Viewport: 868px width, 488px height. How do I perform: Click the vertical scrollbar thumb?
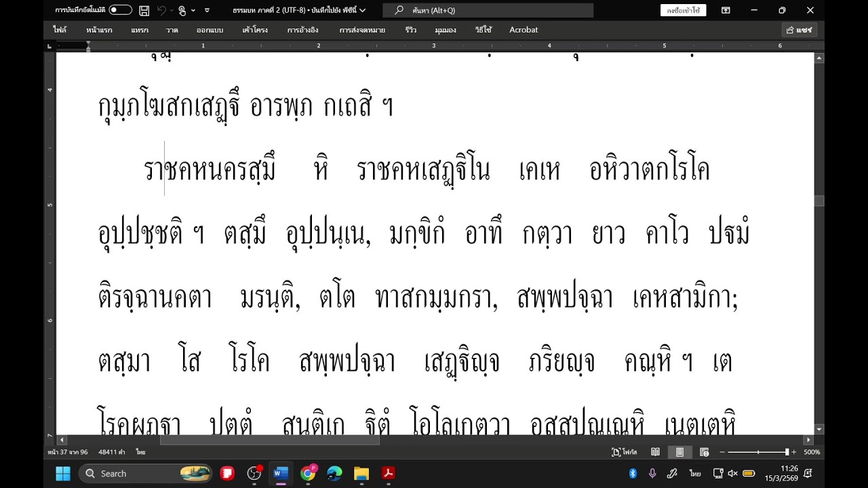[x=819, y=201]
